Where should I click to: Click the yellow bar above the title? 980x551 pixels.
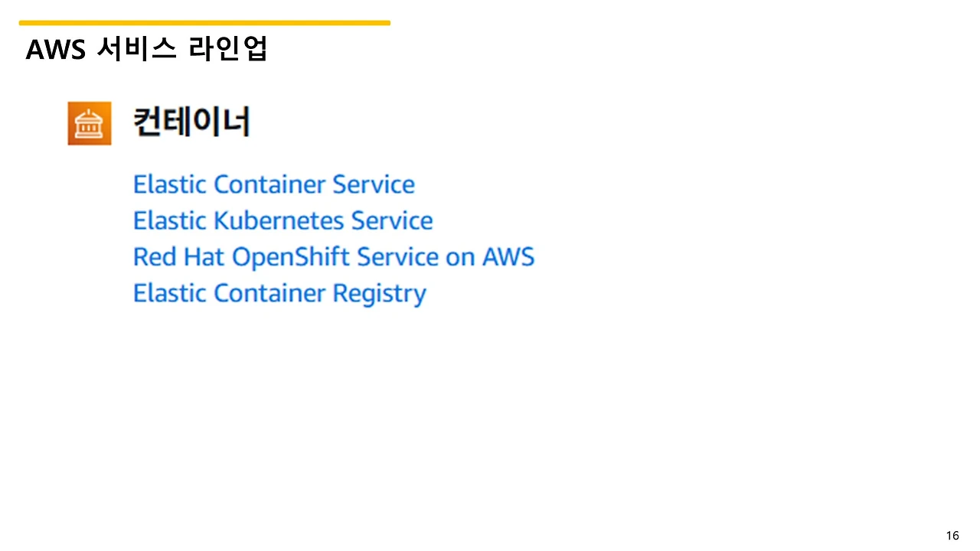(204, 23)
